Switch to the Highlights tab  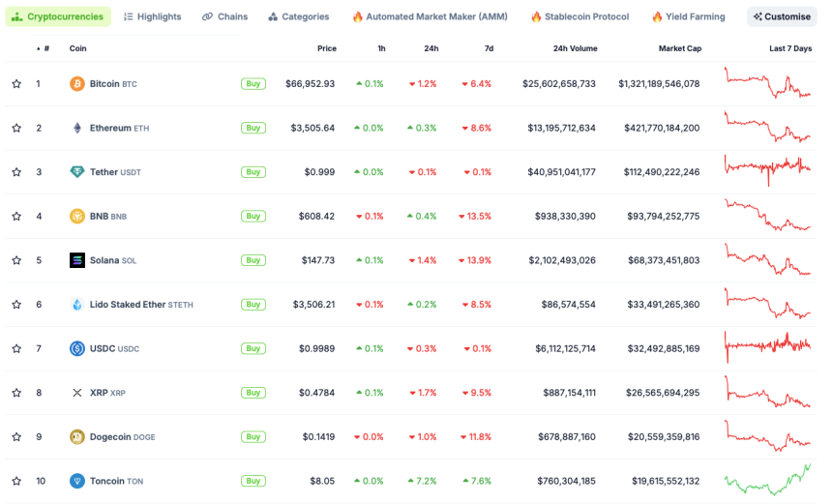click(152, 16)
